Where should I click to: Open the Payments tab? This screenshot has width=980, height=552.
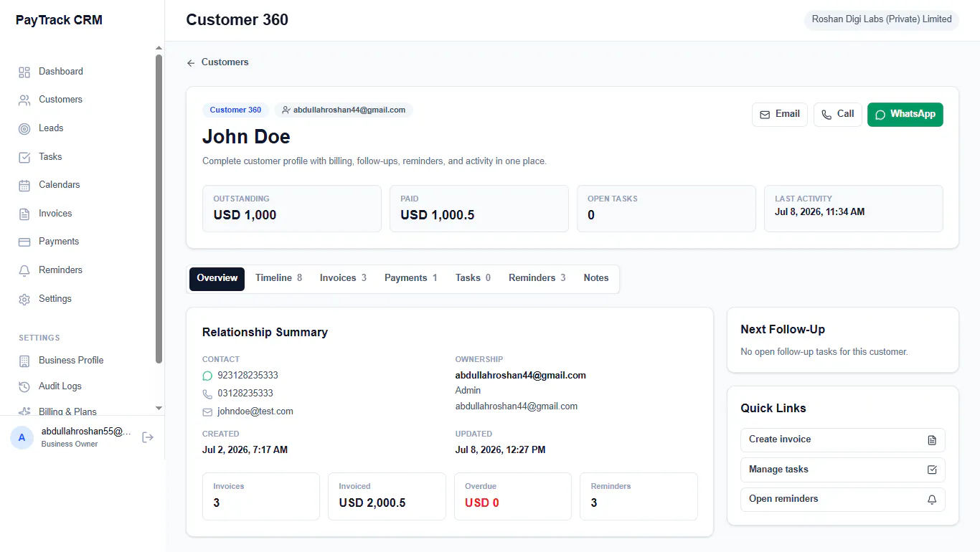pos(410,278)
